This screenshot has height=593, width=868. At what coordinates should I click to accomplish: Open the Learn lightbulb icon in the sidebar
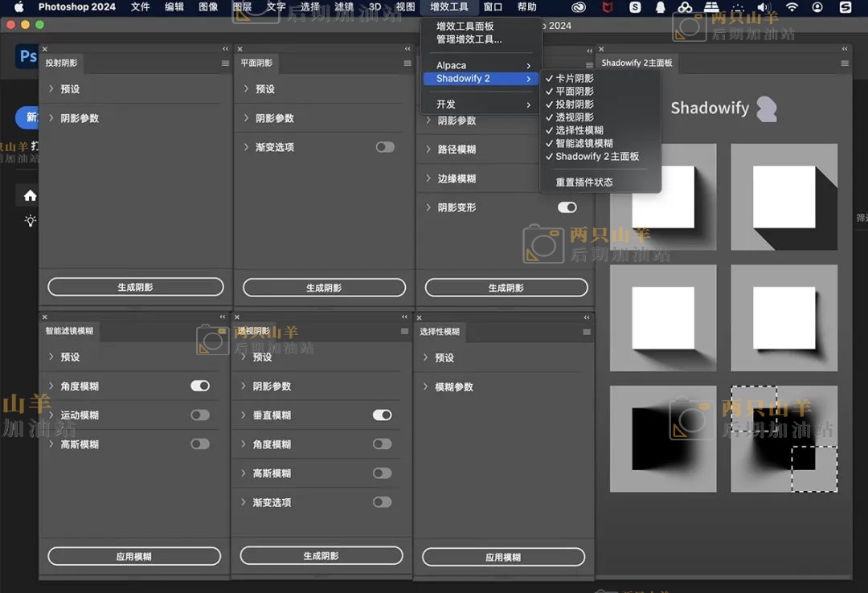[x=30, y=221]
